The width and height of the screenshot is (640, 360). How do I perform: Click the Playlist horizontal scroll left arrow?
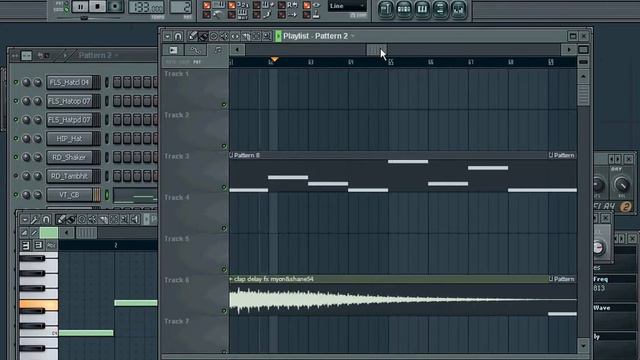point(237,50)
